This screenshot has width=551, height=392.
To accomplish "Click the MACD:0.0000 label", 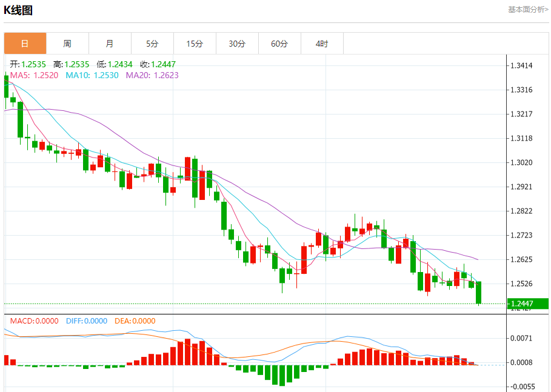I will coord(34,321).
